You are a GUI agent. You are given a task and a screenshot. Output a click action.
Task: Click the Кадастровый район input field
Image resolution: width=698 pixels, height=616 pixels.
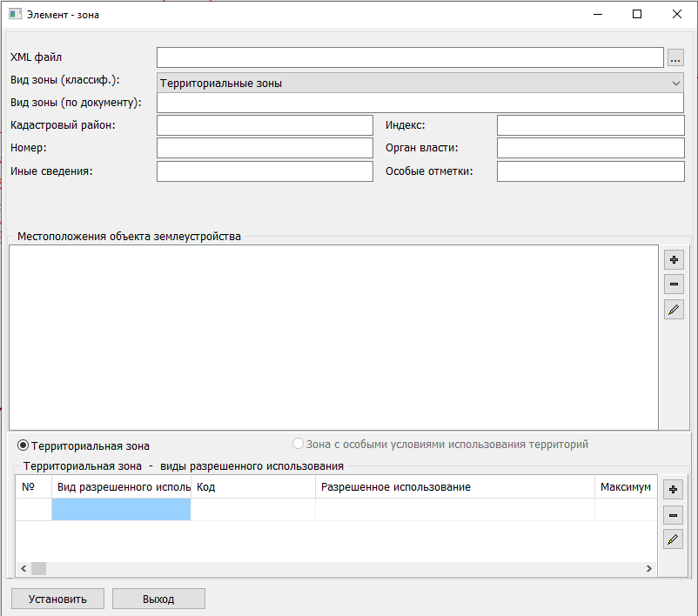click(265, 125)
